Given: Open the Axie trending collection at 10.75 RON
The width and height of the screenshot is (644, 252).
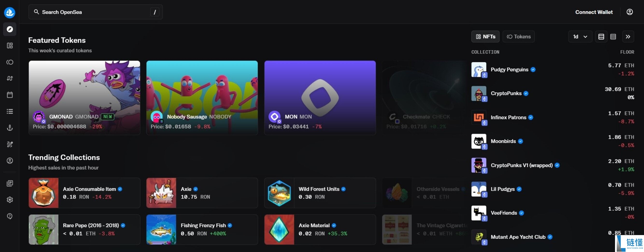Looking at the screenshot, I should point(202,193).
